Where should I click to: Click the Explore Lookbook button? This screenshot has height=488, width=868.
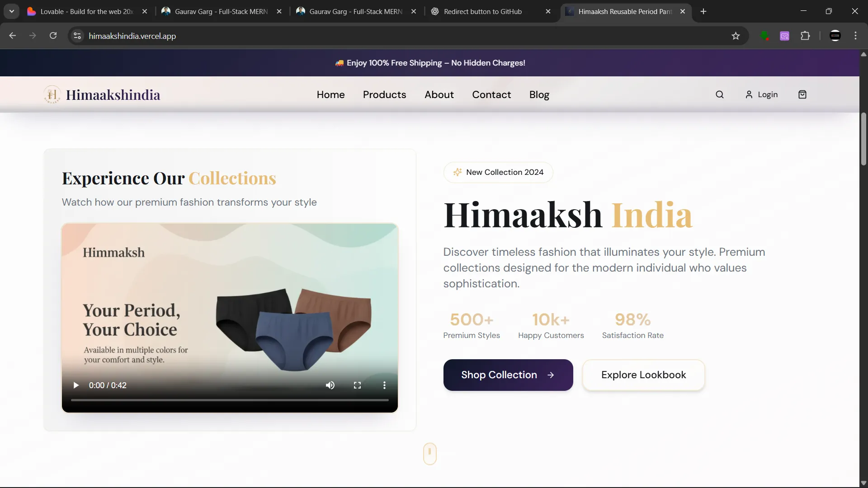(643, 375)
